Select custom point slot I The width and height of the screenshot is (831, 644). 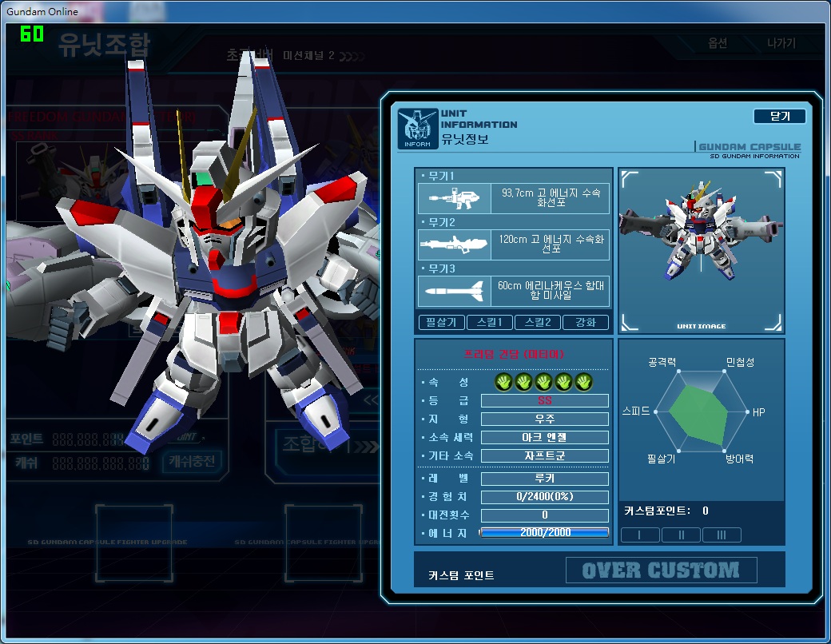[x=640, y=535]
